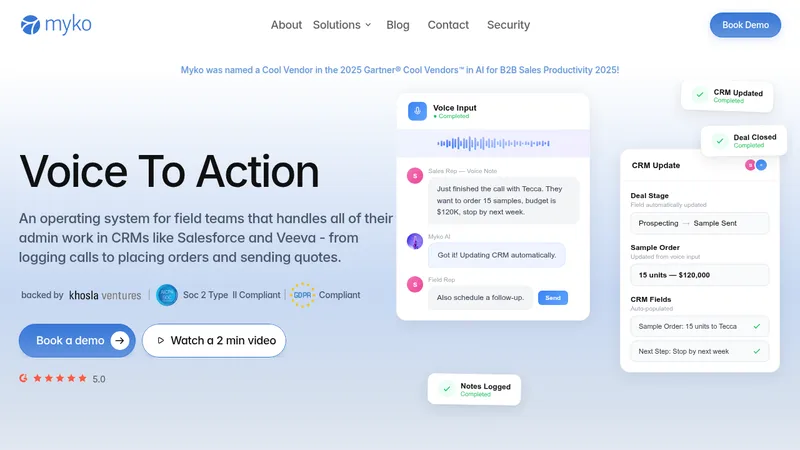Click the Sales Rep pink avatar
Viewport: 800px width, 450px height.
[x=415, y=176]
